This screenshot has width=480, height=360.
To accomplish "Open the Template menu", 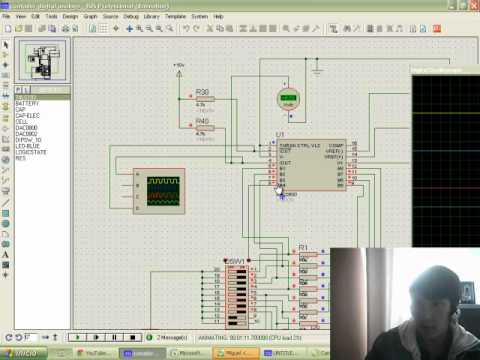I will [175, 16].
